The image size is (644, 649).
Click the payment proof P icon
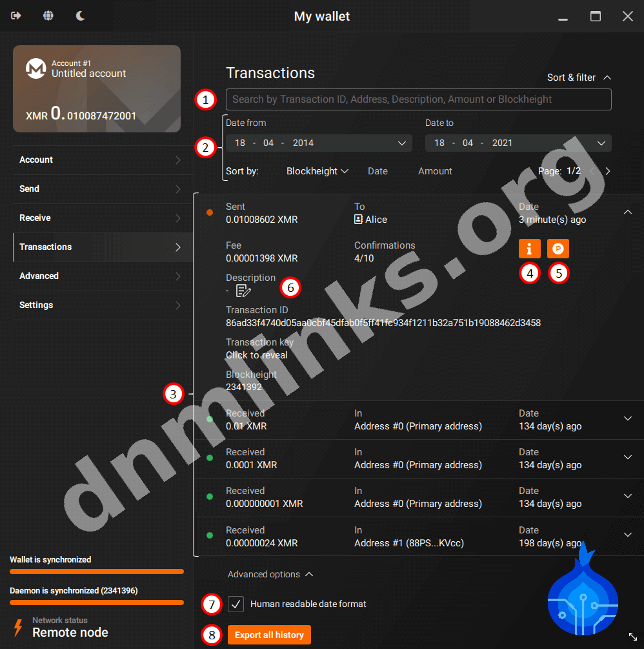tap(558, 249)
